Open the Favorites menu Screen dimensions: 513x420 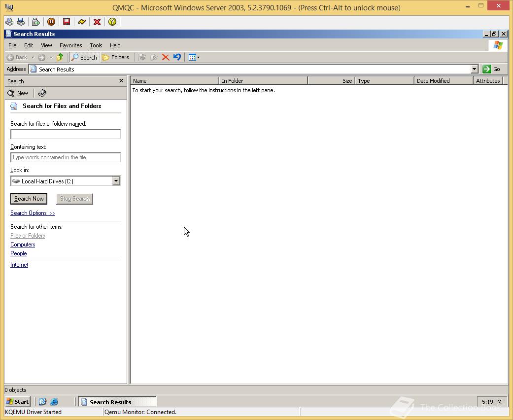pyautogui.click(x=70, y=45)
